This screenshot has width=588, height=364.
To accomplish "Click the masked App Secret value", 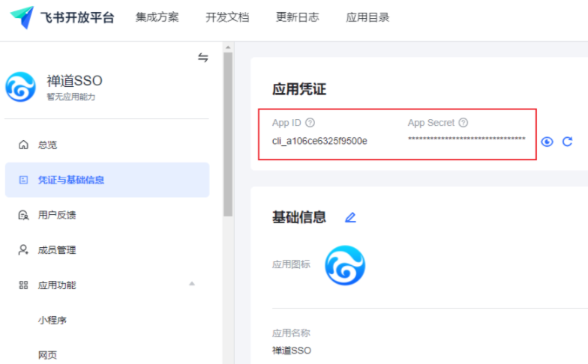I will [466, 139].
